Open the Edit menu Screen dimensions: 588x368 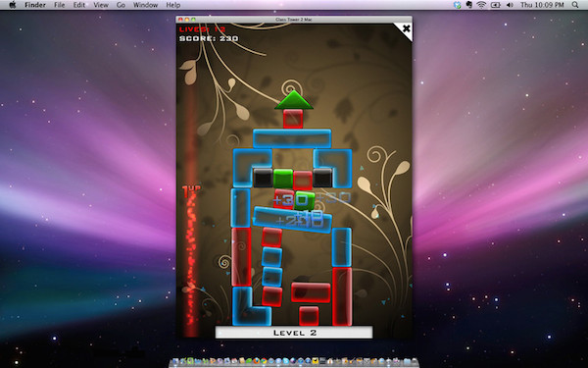(x=78, y=5)
